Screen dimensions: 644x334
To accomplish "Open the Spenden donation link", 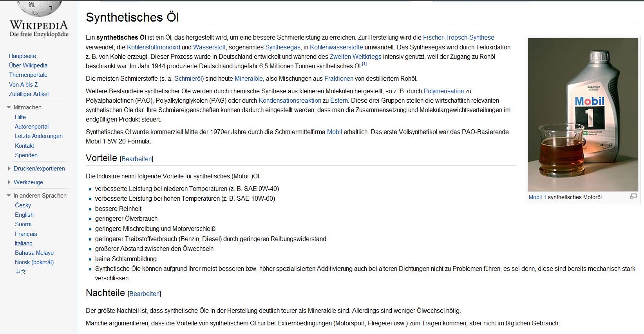I will point(26,155).
